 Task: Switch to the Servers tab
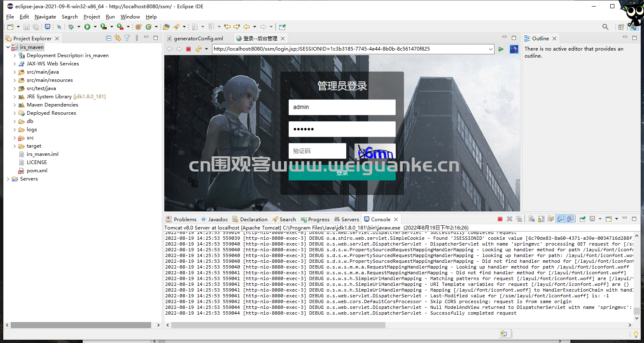[347, 219]
